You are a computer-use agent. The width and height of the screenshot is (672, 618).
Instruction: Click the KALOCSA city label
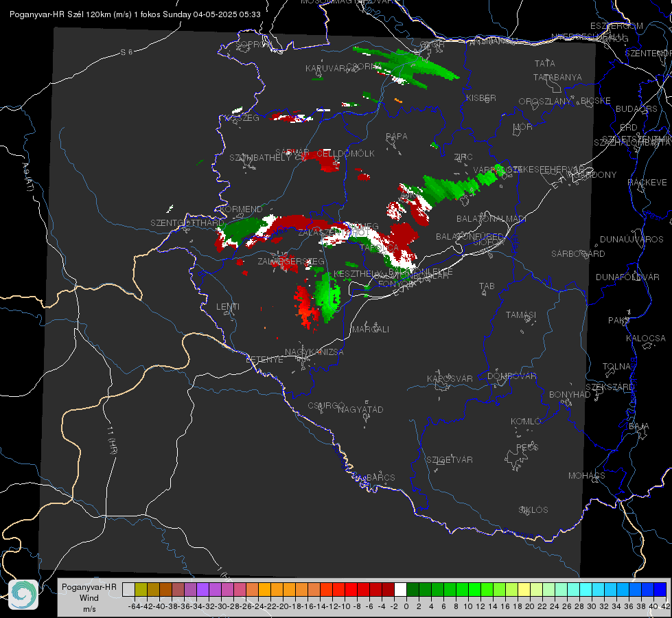click(x=645, y=339)
